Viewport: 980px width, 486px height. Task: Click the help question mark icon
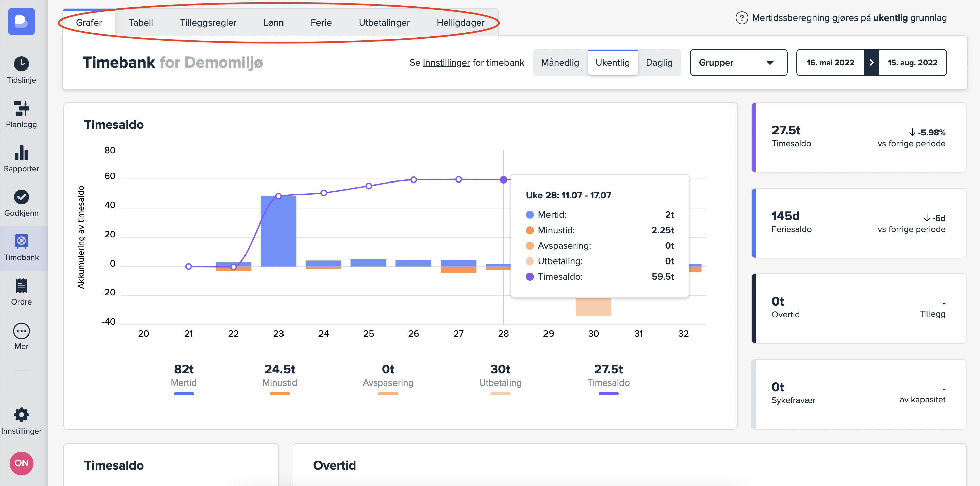pyautogui.click(x=741, y=18)
